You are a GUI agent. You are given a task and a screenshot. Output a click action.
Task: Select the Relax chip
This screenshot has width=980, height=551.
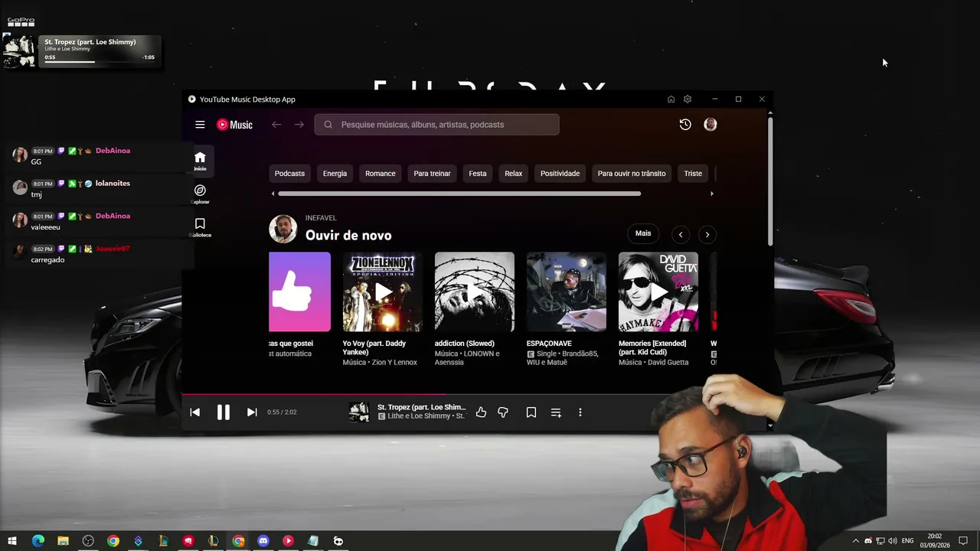point(514,174)
